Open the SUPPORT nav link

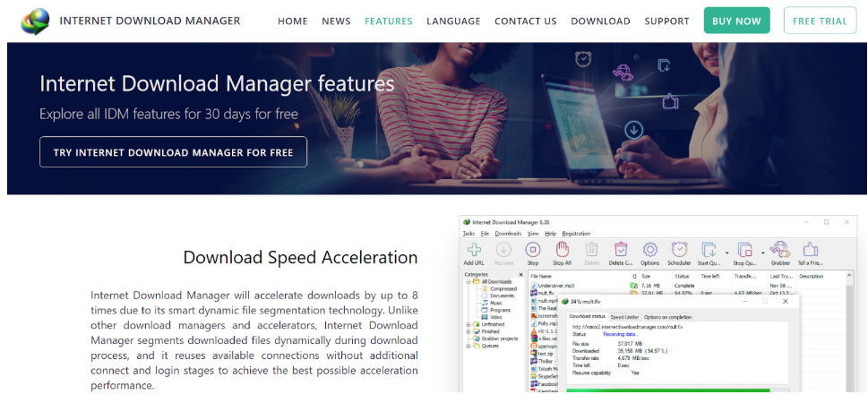click(666, 21)
